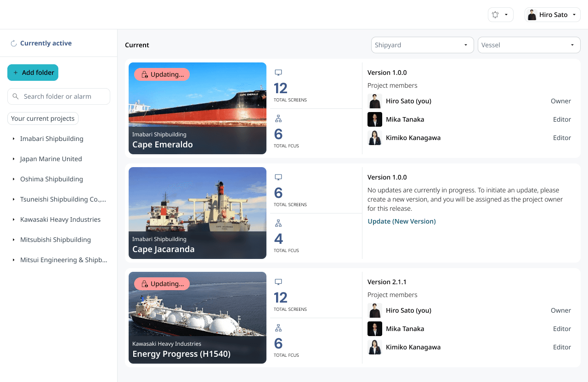This screenshot has width=588, height=382.
Task: Click the plus icon on Add folder
Action: click(x=16, y=73)
